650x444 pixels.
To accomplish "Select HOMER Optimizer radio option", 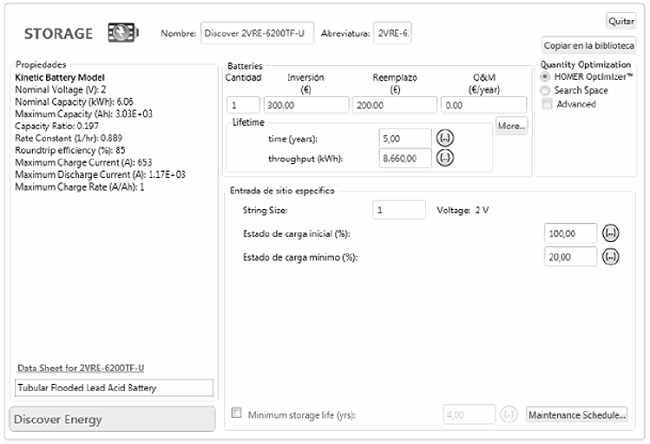I will [x=545, y=77].
